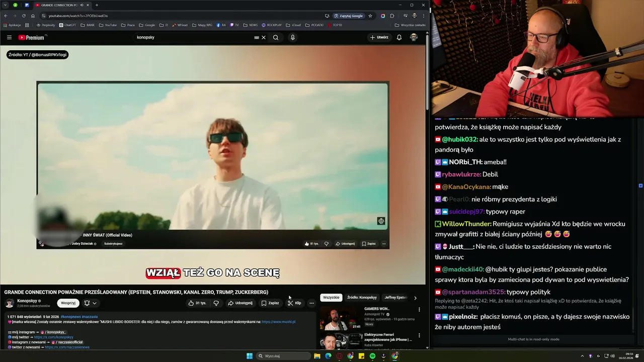The image size is (644, 362).
Task: Open the #konopnews hashtag
Action: pyautogui.click(x=70, y=317)
